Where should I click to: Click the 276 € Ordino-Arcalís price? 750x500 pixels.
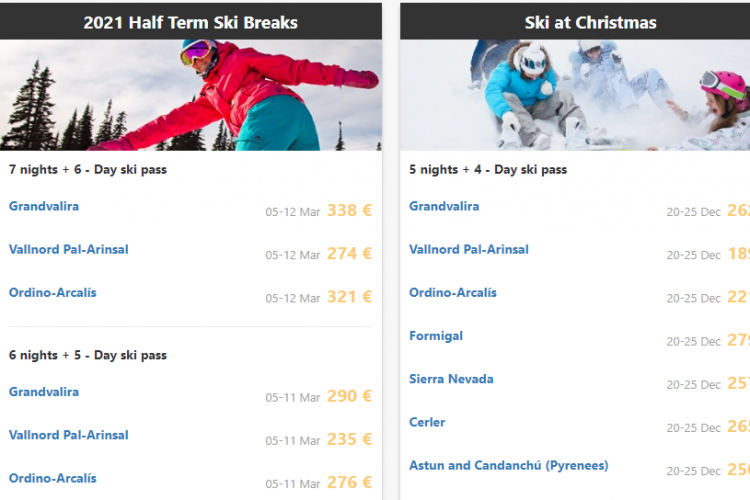[349, 482]
